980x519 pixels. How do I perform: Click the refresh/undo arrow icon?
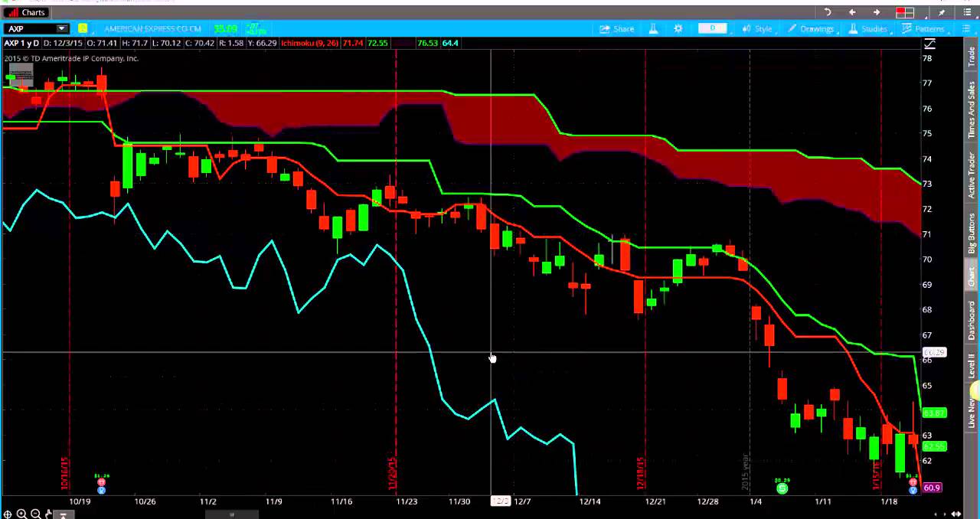(x=828, y=12)
